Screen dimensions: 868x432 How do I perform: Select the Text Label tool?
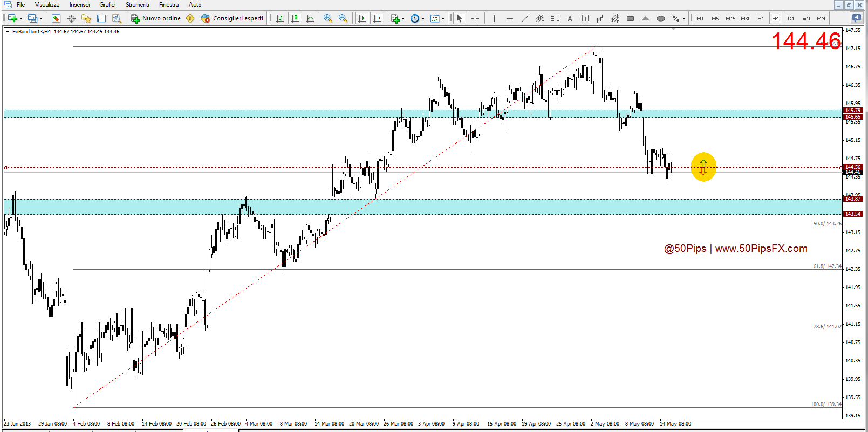pos(585,18)
